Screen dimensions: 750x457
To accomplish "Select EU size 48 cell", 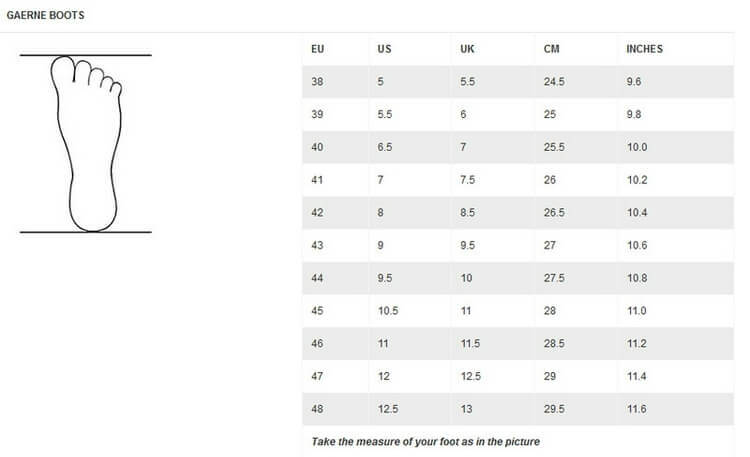I will 317,409.
